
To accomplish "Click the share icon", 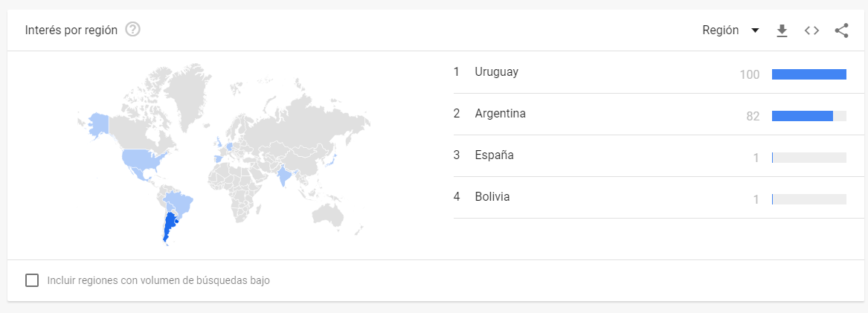I will [841, 30].
